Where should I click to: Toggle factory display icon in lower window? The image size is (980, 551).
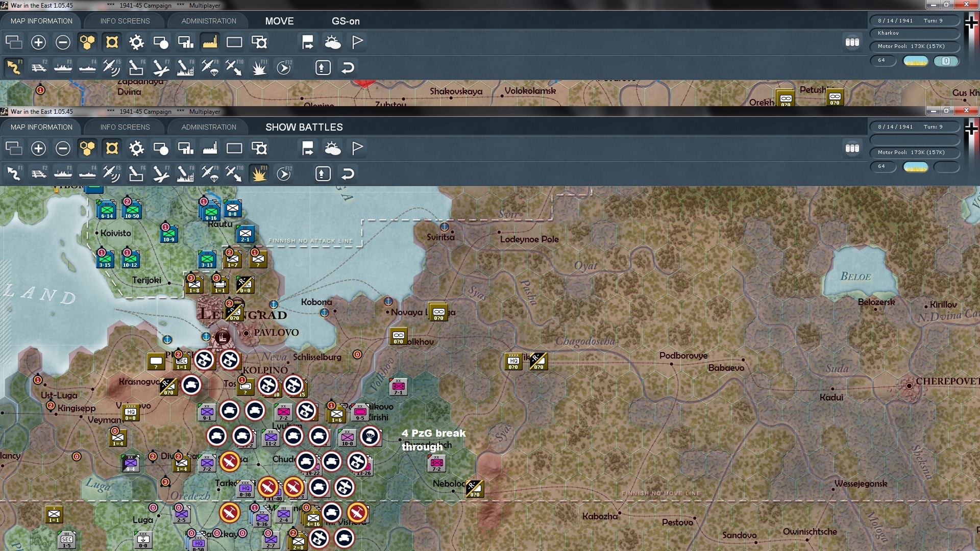pyautogui.click(x=210, y=148)
